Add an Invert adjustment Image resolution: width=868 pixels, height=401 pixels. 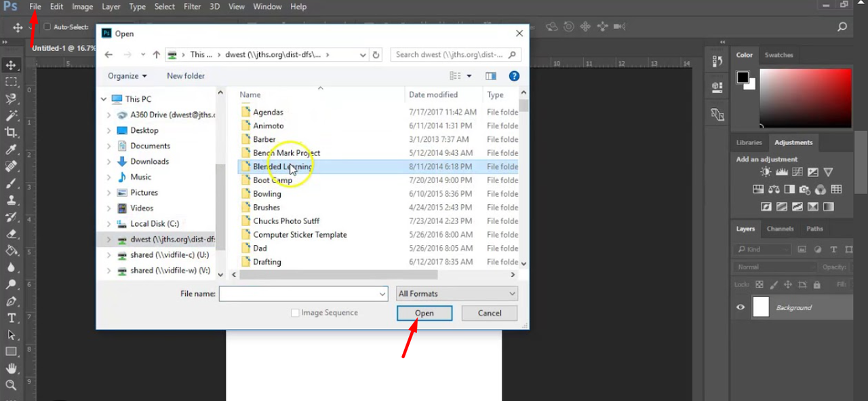coord(766,206)
